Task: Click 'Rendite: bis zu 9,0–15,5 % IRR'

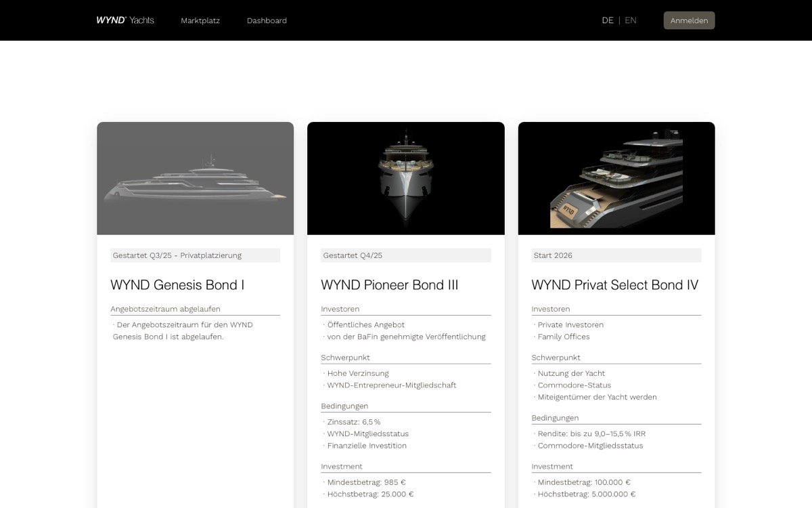Action: click(x=591, y=433)
